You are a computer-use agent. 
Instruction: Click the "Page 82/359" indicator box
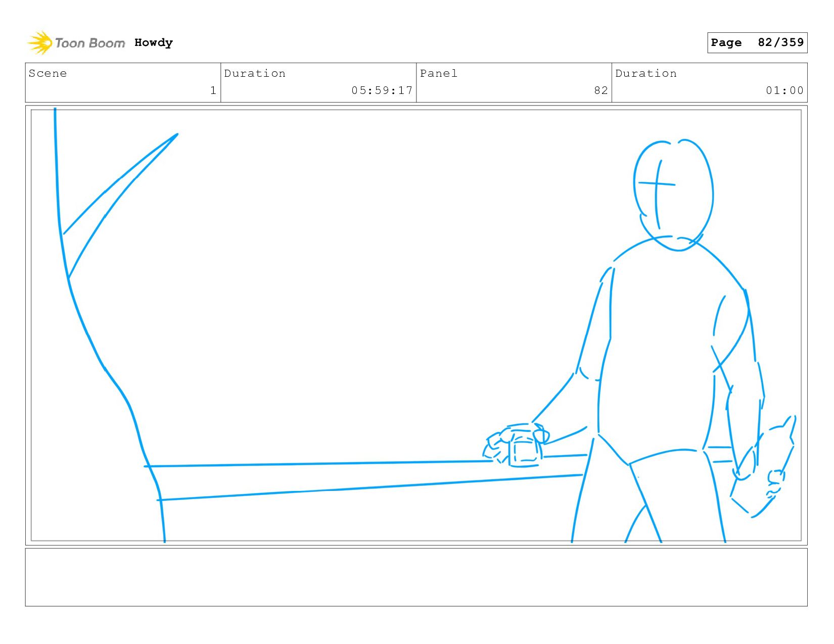click(x=757, y=42)
